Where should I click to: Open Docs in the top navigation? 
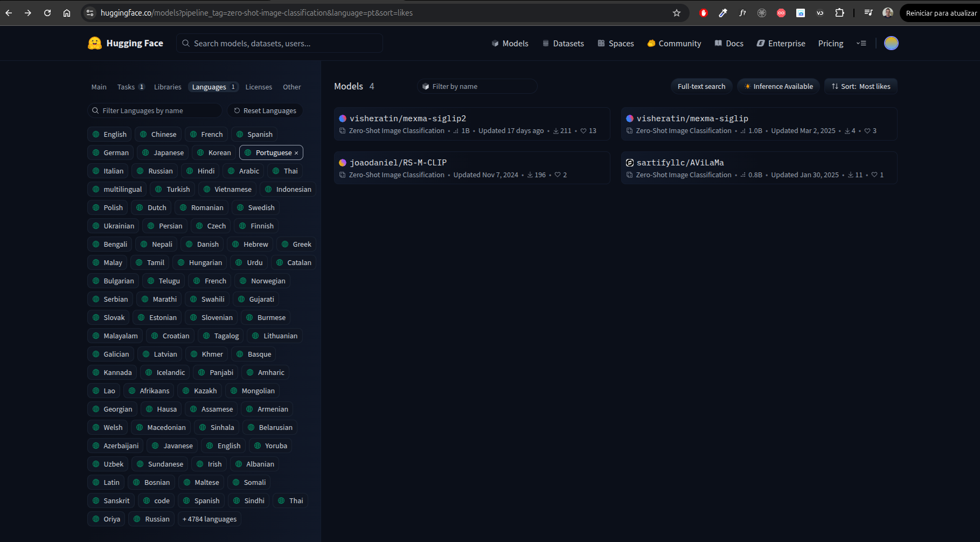tap(729, 44)
